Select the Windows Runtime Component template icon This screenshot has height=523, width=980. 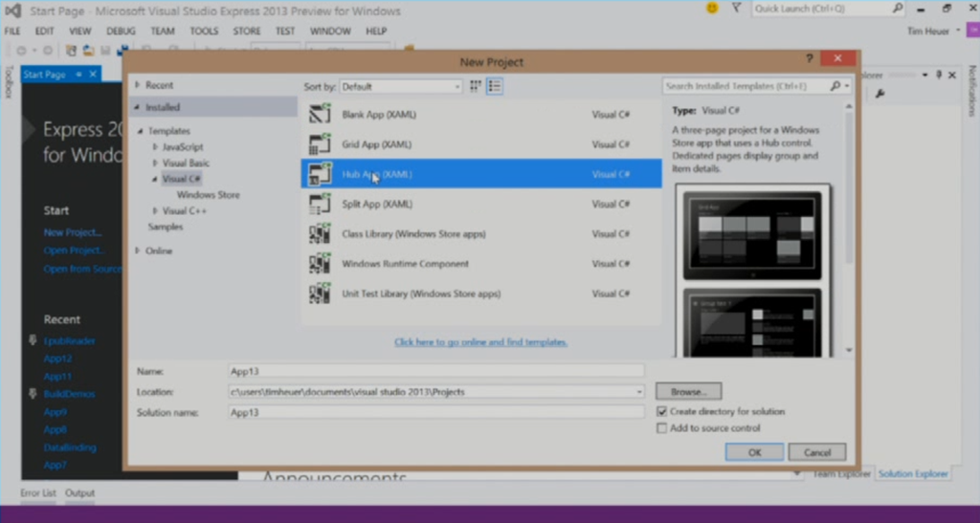pyautogui.click(x=320, y=264)
